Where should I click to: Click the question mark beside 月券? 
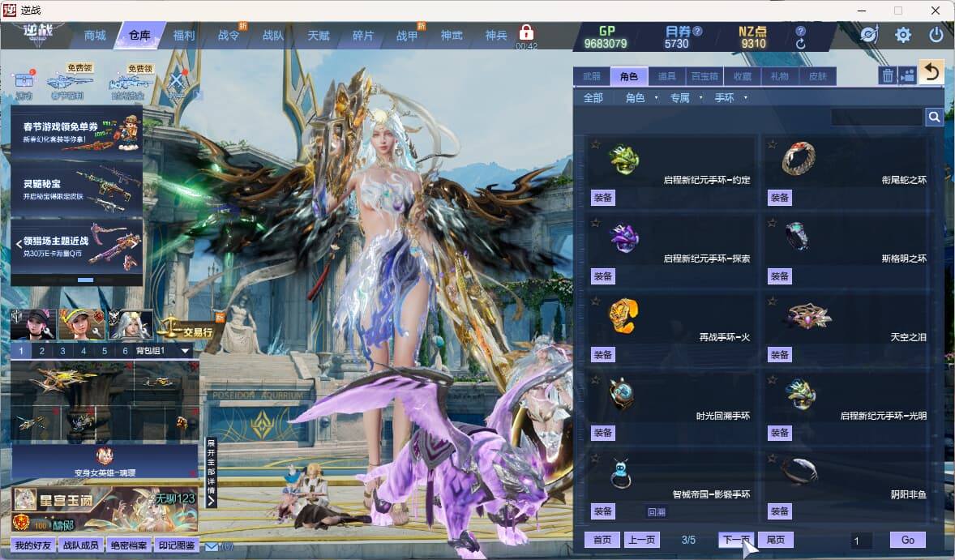point(697,31)
